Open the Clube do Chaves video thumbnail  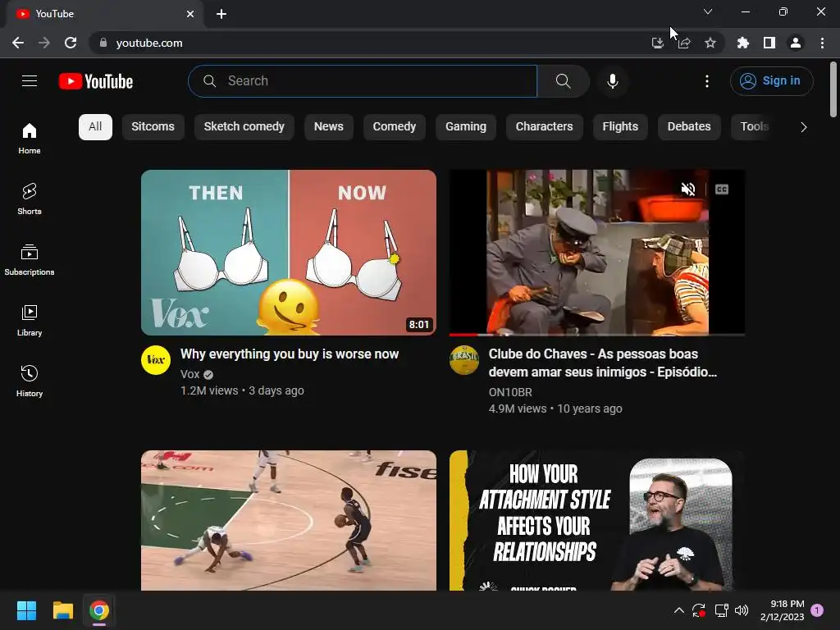(597, 253)
